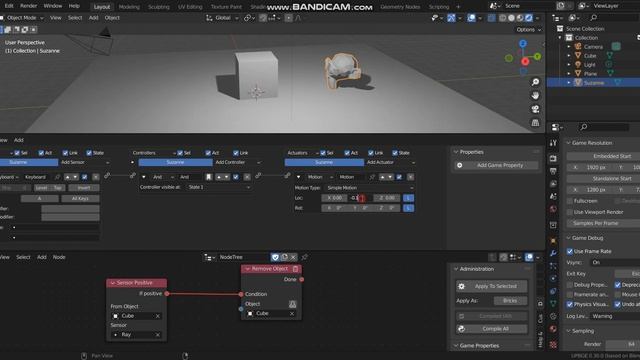
Task: Click the outliner filter search magnifier icon
Action: (593, 18)
